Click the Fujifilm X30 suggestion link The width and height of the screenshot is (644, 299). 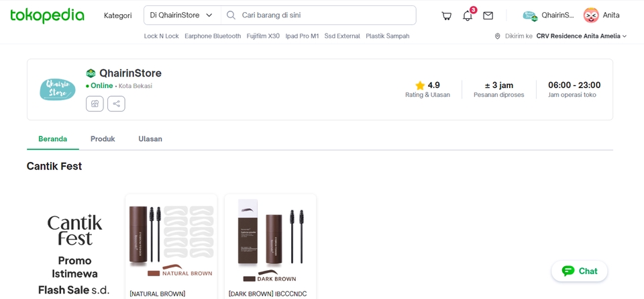coord(263,36)
